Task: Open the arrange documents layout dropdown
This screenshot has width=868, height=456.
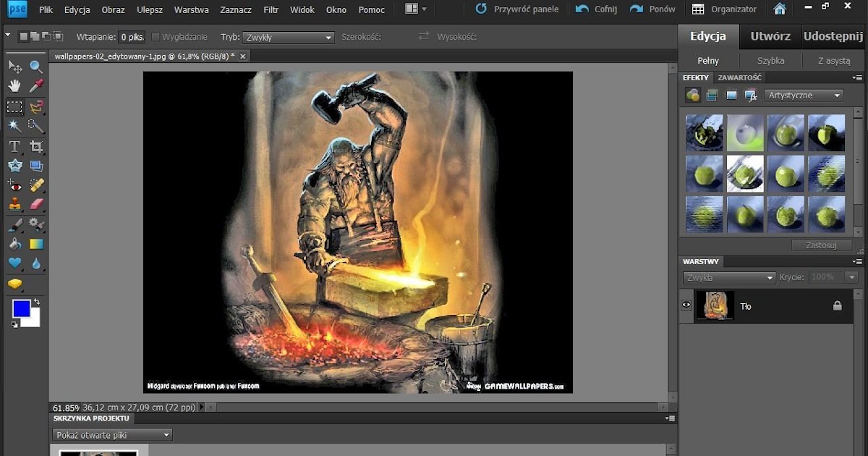Action: tap(416, 9)
